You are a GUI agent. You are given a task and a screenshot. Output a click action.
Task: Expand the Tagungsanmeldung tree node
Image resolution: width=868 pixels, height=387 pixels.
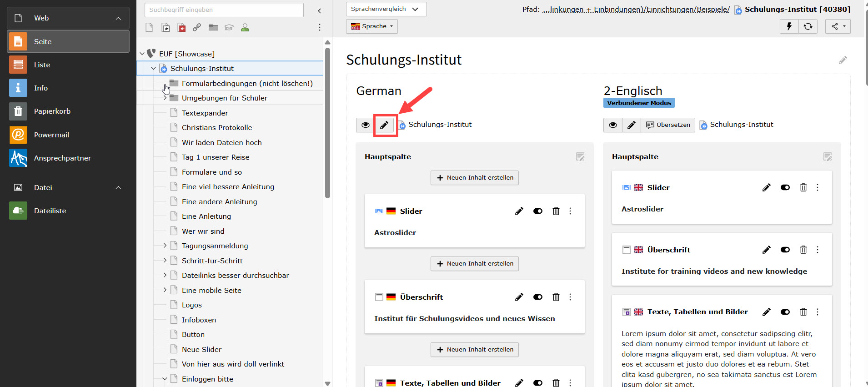coord(165,246)
